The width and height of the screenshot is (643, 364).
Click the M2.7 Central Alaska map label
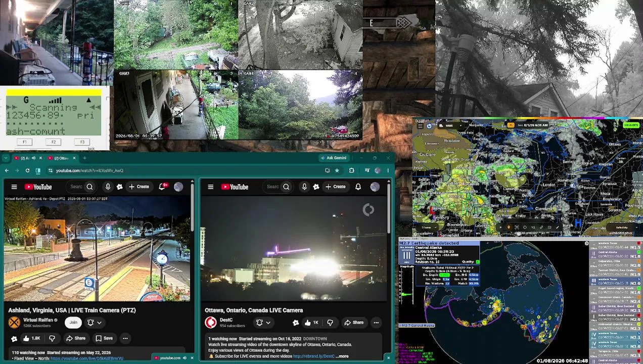(418, 325)
